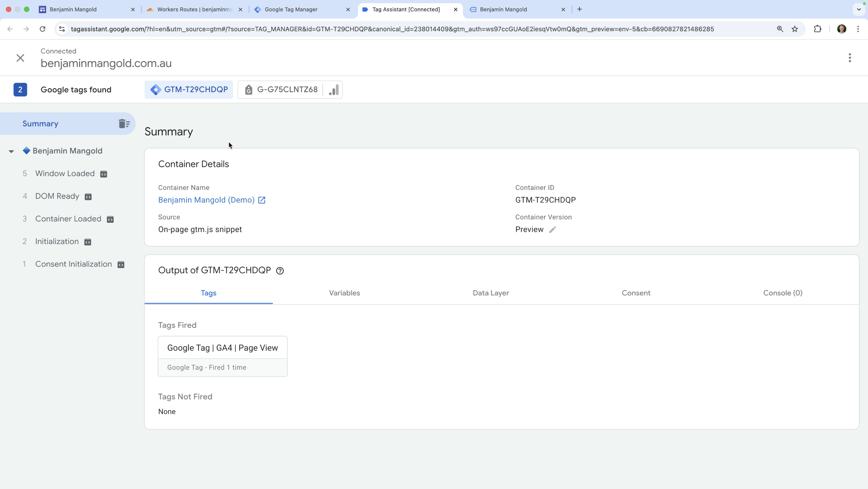Image resolution: width=868 pixels, height=489 pixels.
Task: Collapse the Benjamin Mangold event tree
Action: tap(11, 151)
